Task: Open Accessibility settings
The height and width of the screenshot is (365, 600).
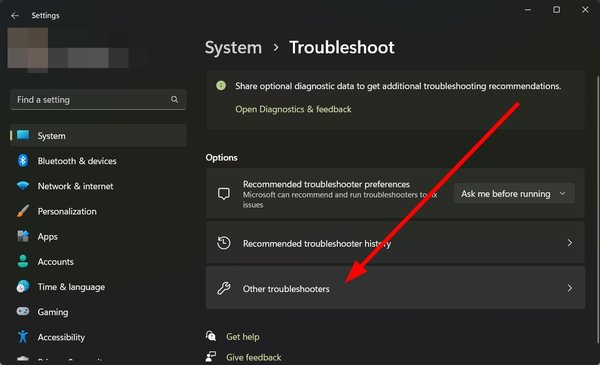Action: pos(98,337)
